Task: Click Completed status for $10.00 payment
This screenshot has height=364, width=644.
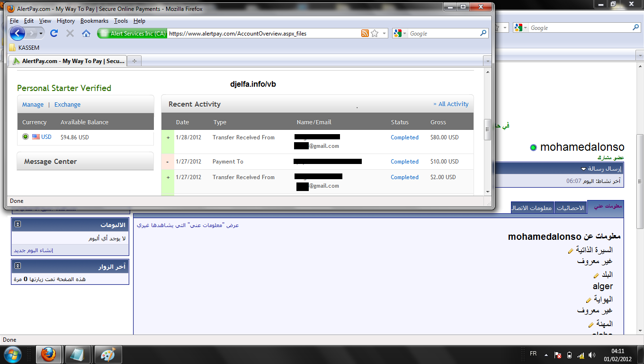Action: coord(404,162)
